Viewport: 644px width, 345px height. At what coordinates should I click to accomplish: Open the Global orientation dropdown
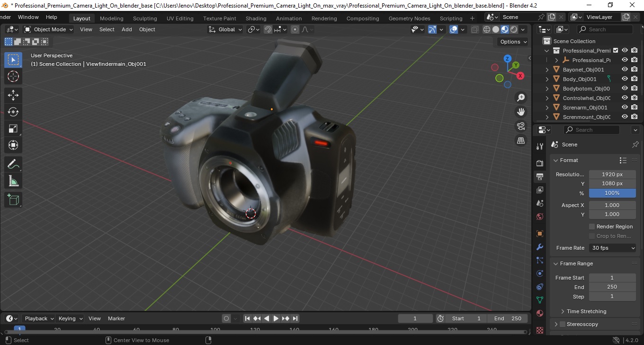point(225,29)
